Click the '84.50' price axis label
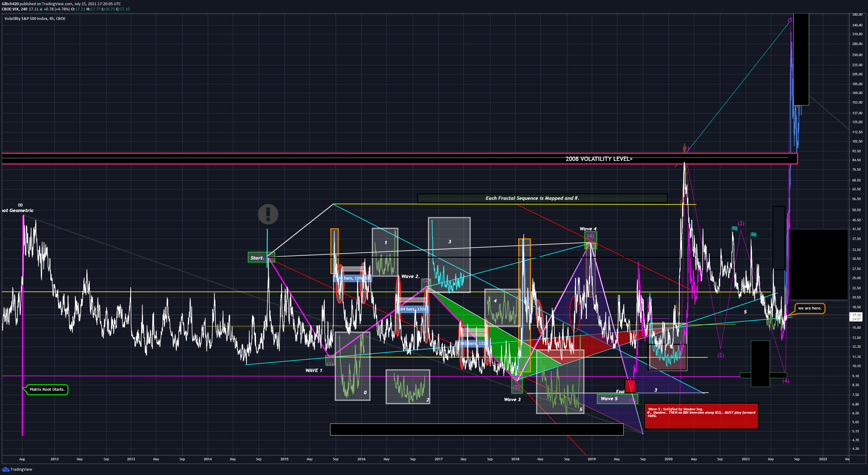The image size is (868, 475). tap(856, 160)
